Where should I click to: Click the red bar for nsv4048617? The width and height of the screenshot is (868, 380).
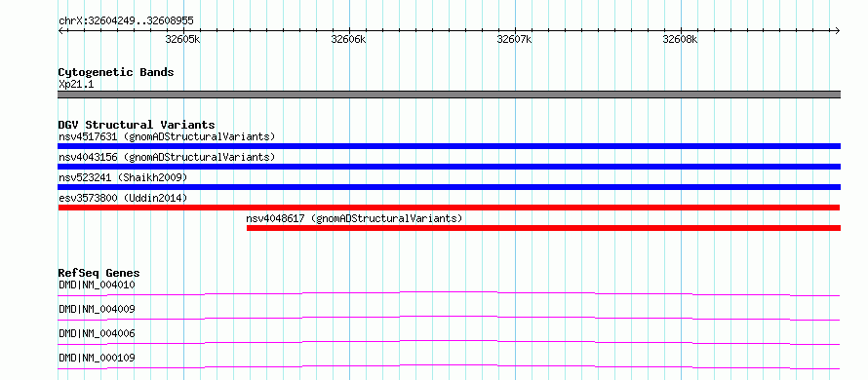(x=543, y=228)
